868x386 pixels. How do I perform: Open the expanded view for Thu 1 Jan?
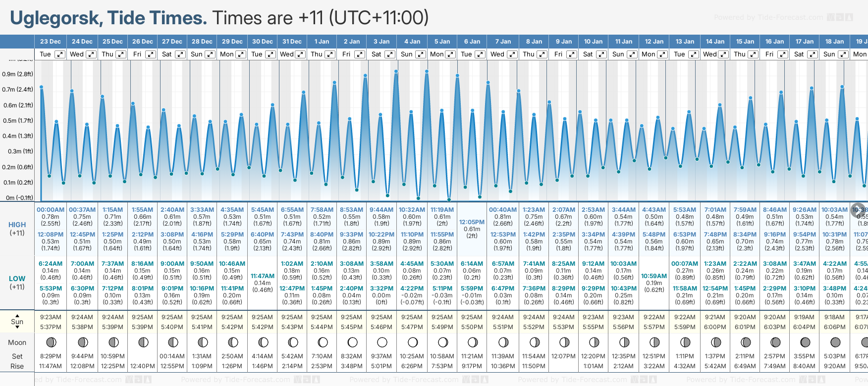pyautogui.click(x=330, y=54)
